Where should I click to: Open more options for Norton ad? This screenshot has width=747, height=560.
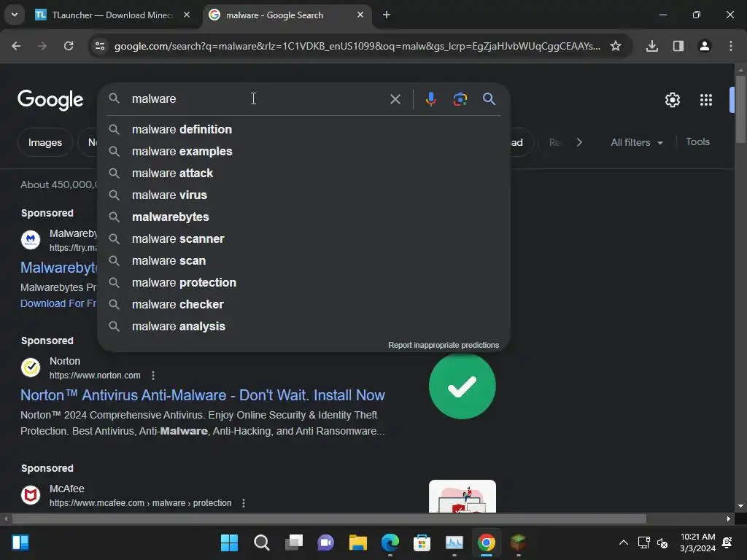(153, 376)
